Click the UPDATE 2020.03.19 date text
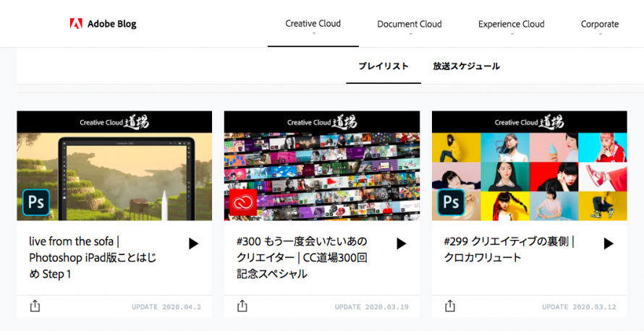644x331 pixels. [372, 307]
